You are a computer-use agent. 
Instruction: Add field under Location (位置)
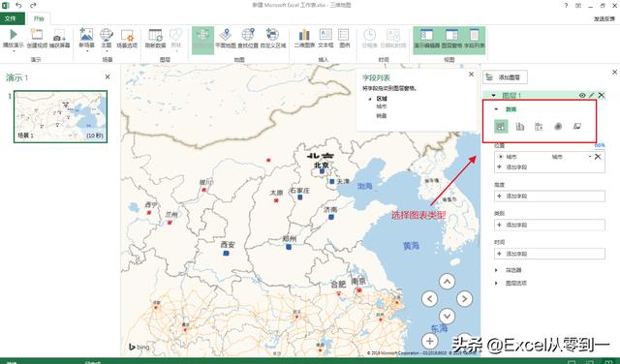click(x=512, y=167)
